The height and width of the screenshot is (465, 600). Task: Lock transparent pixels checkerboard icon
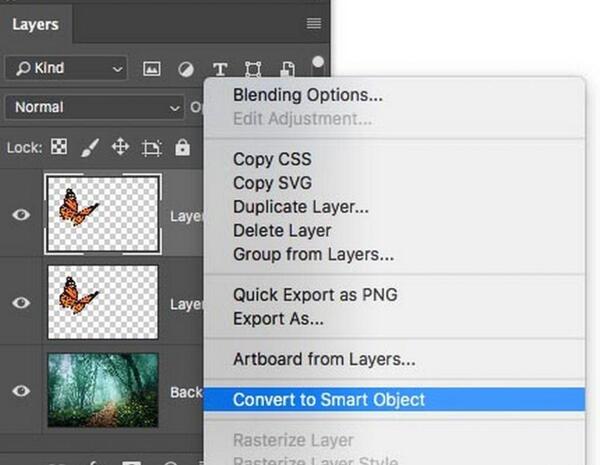59,147
